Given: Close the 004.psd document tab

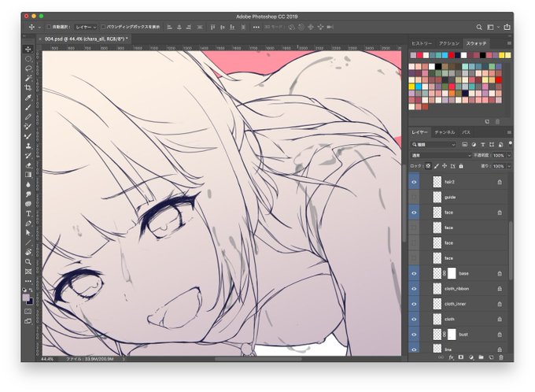Looking at the screenshot, I should coord(40,39).
